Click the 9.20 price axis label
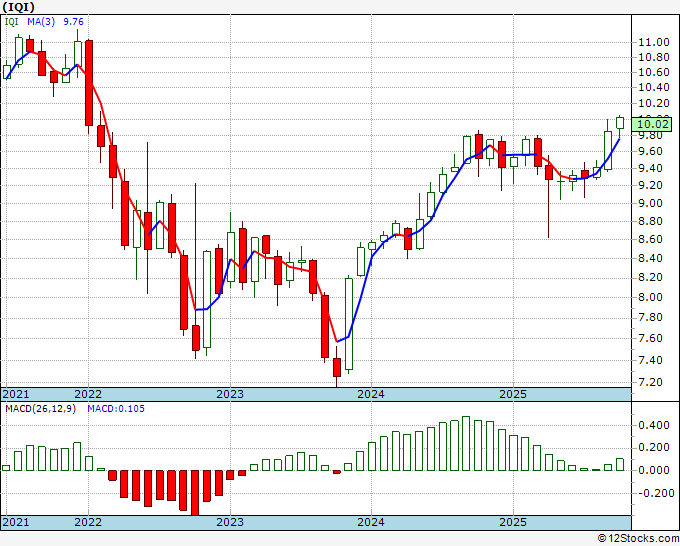The image size is (680, 546). (650, 185)
